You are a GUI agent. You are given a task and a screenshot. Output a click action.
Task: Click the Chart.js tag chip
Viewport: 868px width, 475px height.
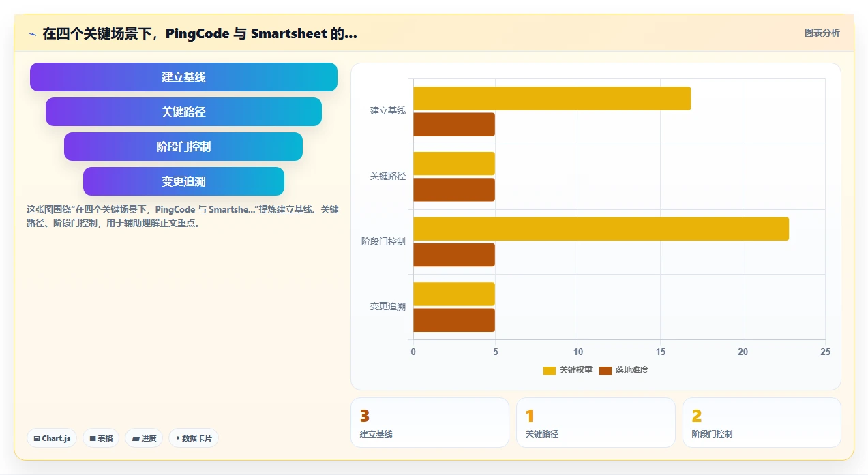[x=52, y=438]
